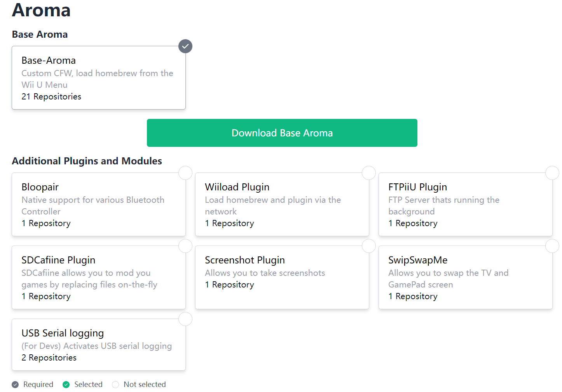Click the green Selected legend icon
Image resolution: width=562 pixels, height=392 pixels.
coord(66,385)
